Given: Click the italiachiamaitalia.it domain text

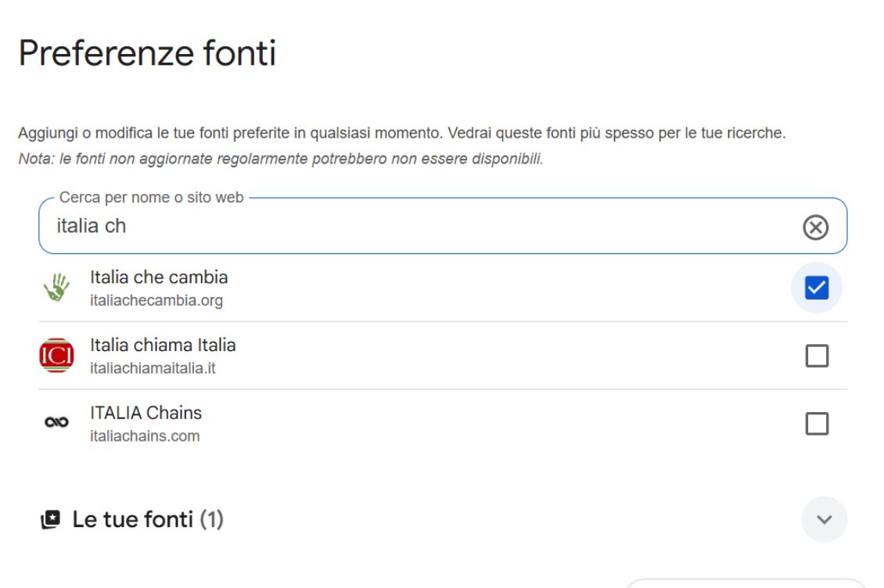Looking at the screenshot, I should coord(153,368).
